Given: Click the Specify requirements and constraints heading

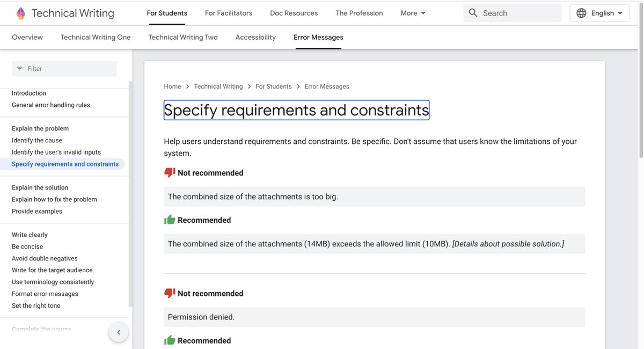Looking at the screenshot, I should pos(296,110).
